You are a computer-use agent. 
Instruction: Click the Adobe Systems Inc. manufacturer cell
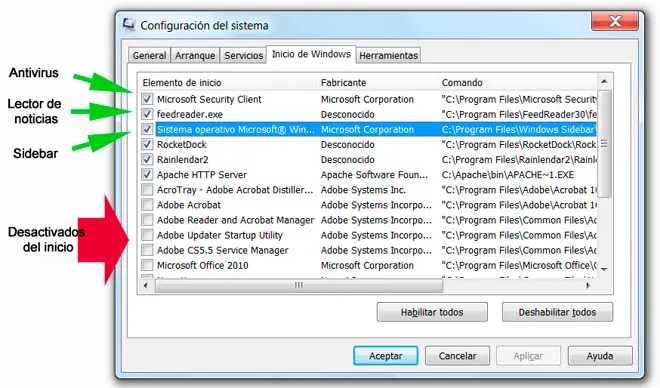pyautogui.click(x=363, y=190)
